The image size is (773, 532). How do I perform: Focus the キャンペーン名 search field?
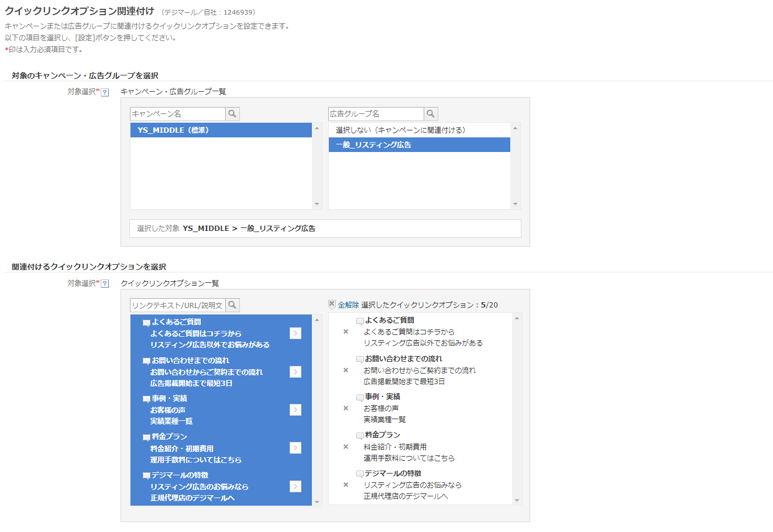178,114
